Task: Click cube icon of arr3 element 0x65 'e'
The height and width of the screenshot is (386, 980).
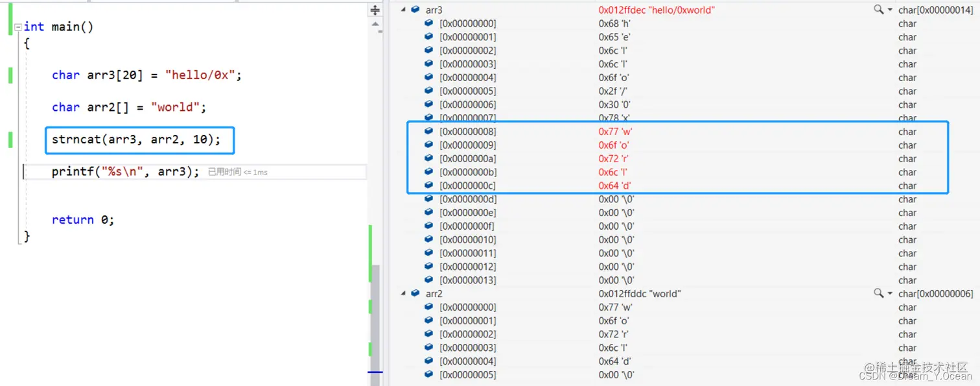Action: (x=428, y=37)
